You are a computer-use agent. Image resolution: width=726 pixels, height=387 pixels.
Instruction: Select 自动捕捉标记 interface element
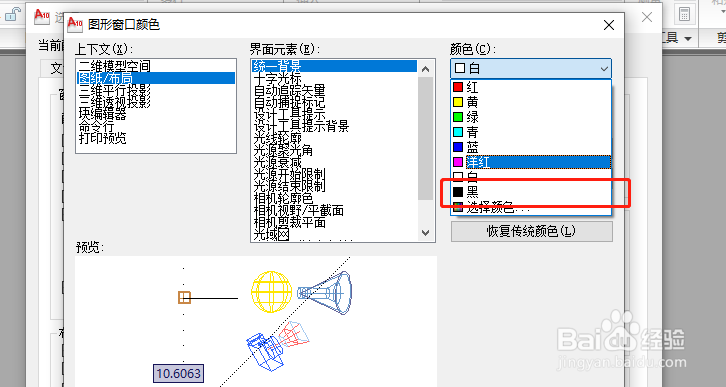(334, 102)
